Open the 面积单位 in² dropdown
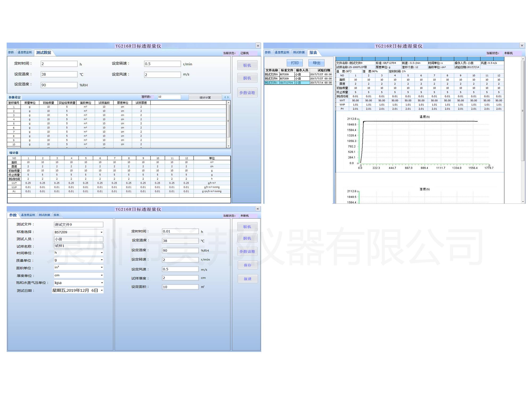 tap(101, 267)
